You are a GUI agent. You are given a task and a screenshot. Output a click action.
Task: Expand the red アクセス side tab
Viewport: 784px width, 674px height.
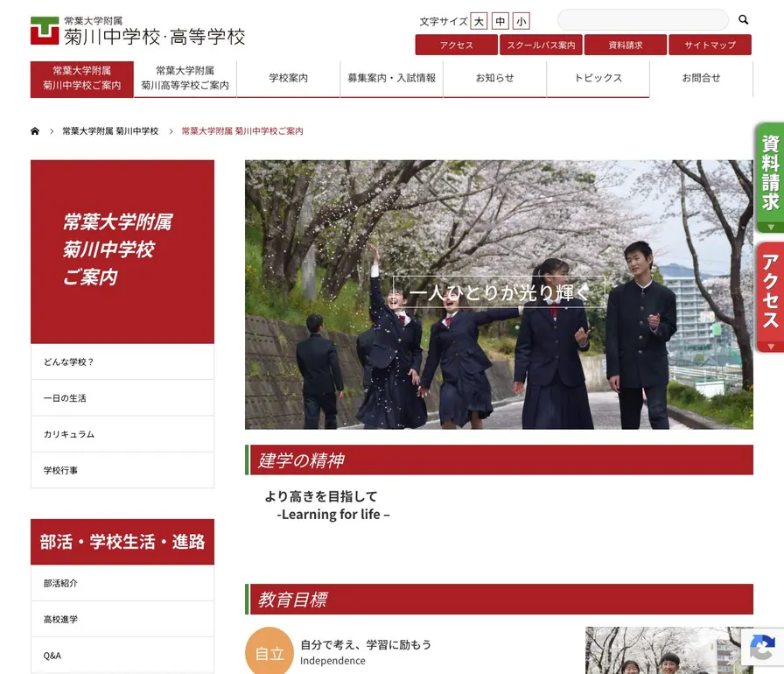pos(769,298)
